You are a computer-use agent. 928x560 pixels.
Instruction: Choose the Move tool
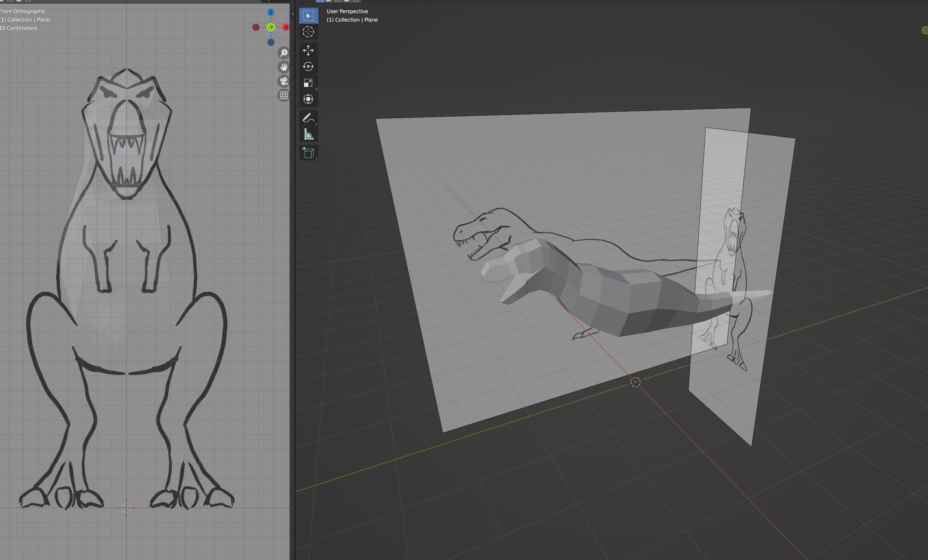pos(308,50)
